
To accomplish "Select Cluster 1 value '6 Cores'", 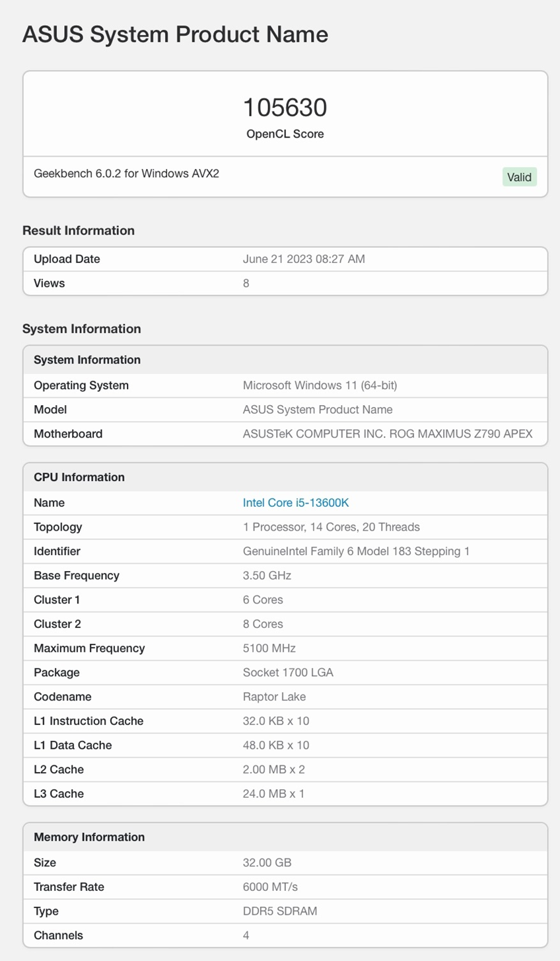I will point(263,599).
